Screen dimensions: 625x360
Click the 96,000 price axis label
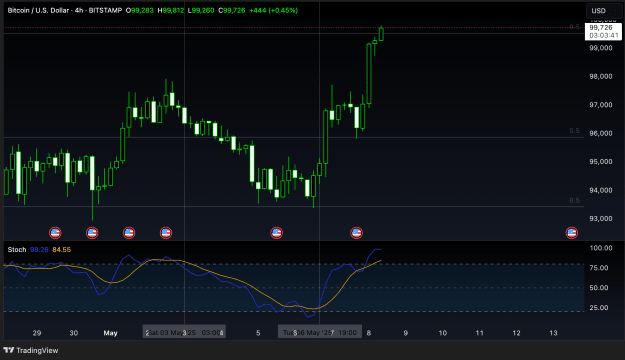coord(601,133)
